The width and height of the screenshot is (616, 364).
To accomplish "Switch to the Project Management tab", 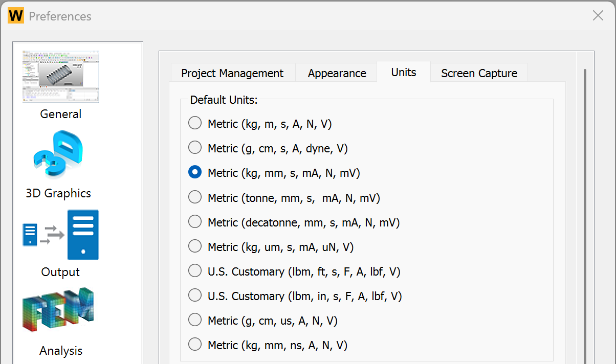I will [x=232, y=73].
